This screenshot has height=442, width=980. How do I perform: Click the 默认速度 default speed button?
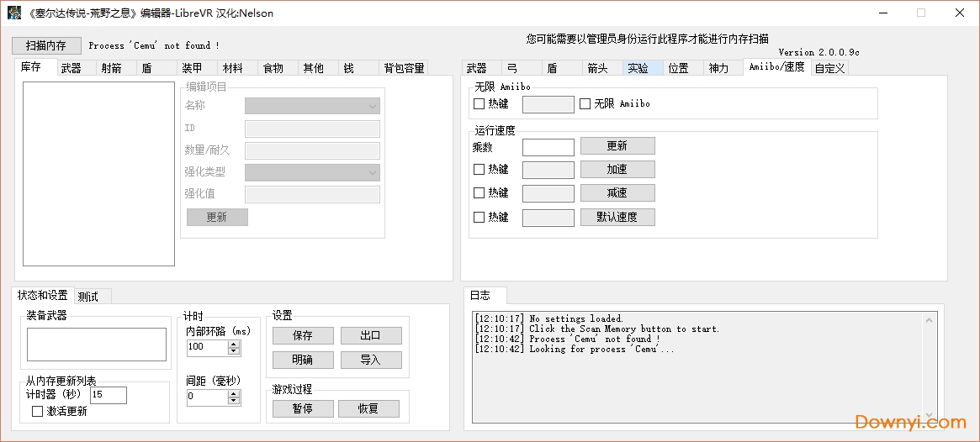617,218
